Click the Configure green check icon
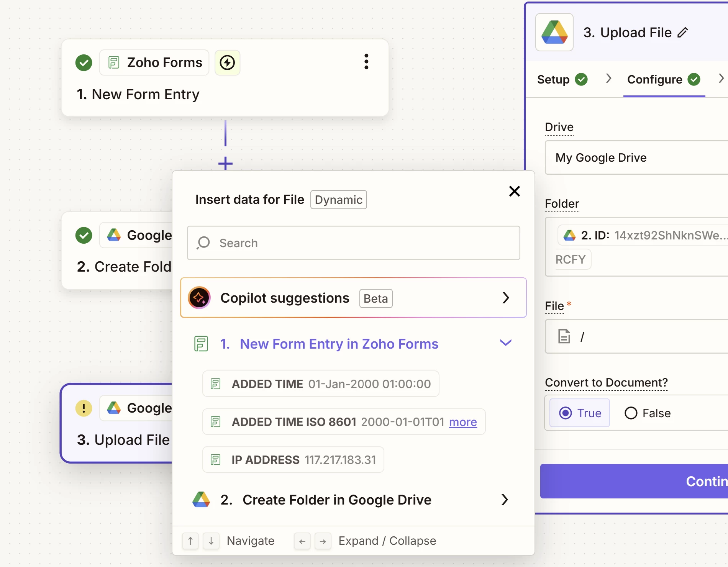 694,79
